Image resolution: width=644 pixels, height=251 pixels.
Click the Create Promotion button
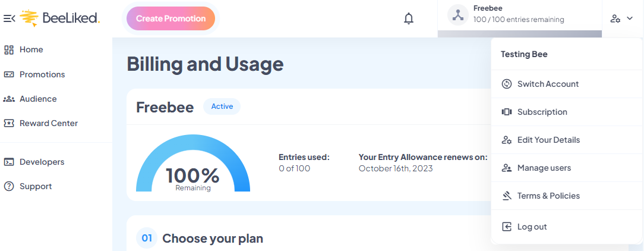pos(171,18)
